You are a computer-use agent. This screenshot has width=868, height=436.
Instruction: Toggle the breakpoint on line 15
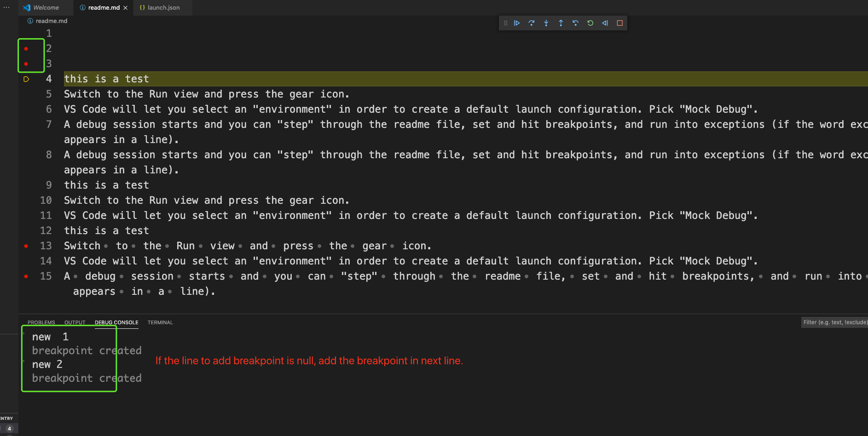point(26,276)
